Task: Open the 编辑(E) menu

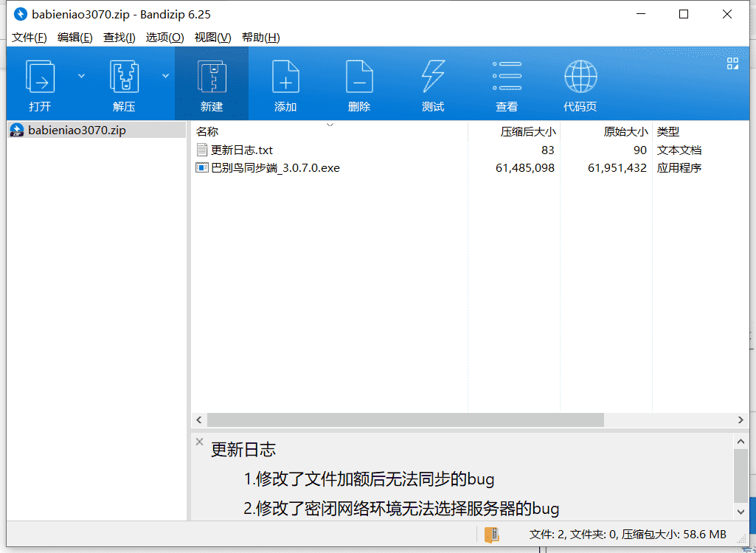Action: (x=74, y=38)
